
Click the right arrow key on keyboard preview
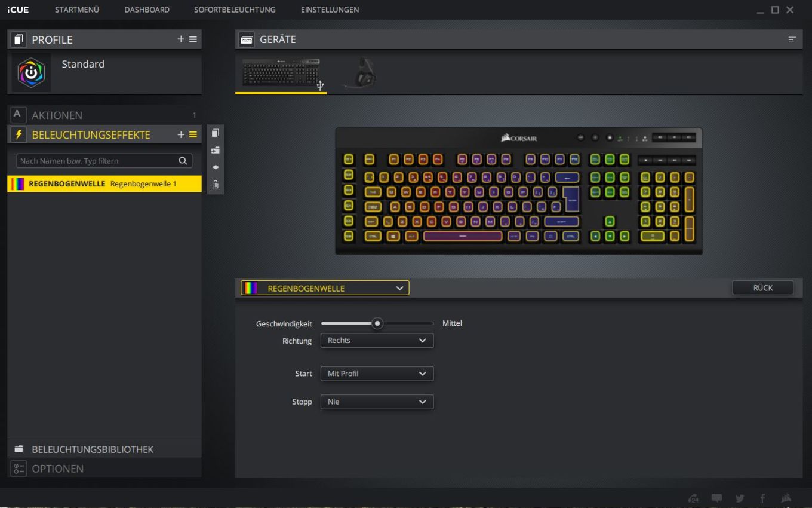coord(625,236)
